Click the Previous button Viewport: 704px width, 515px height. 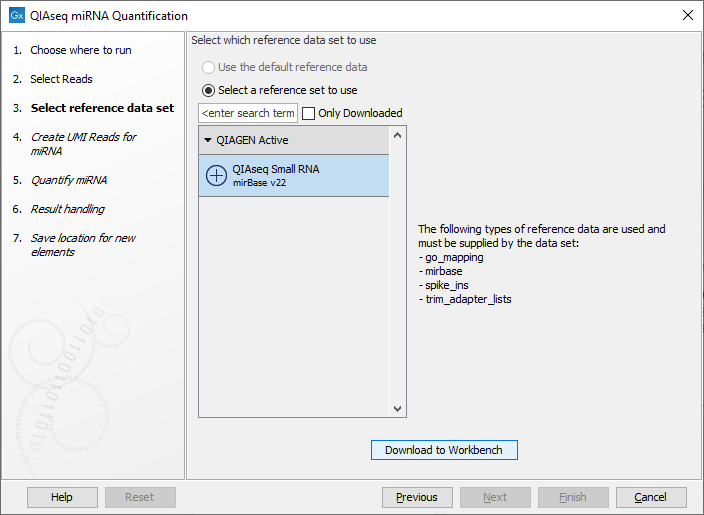coord(417,497)
